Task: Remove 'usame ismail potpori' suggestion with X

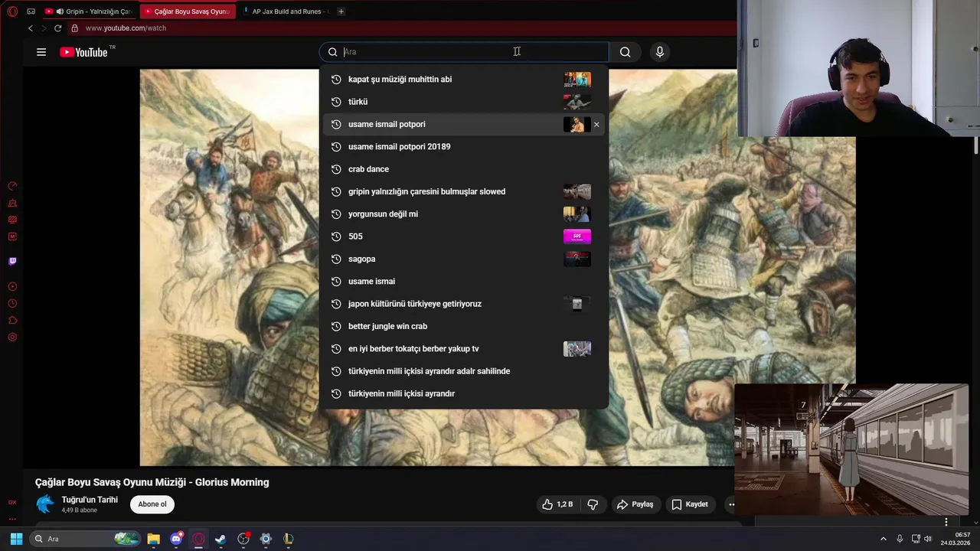Action: point(596,125)
